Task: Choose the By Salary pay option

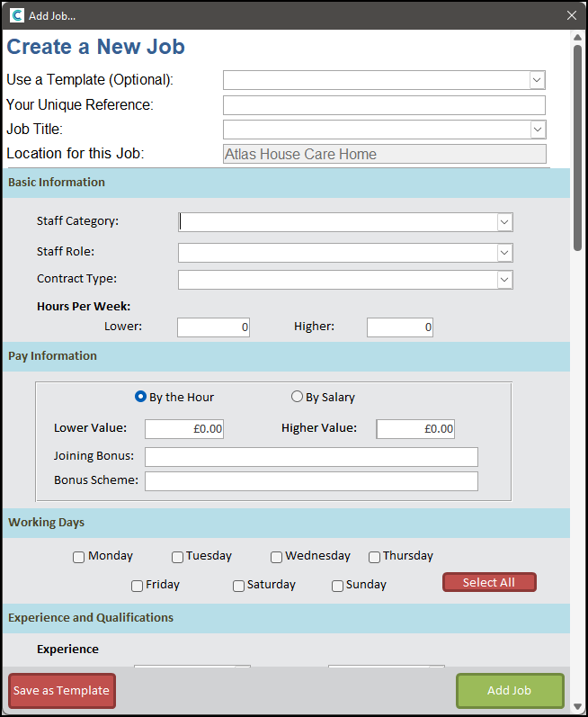Action: pyautogui.click(x=297, y=397)
